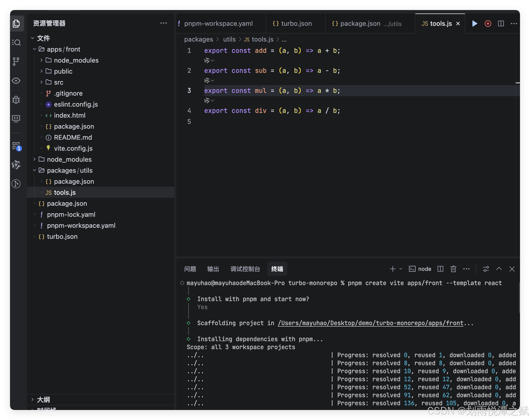Viewport: 530px width, 420px height.
Task: Split the terminal panel
Action: [440, 269]
